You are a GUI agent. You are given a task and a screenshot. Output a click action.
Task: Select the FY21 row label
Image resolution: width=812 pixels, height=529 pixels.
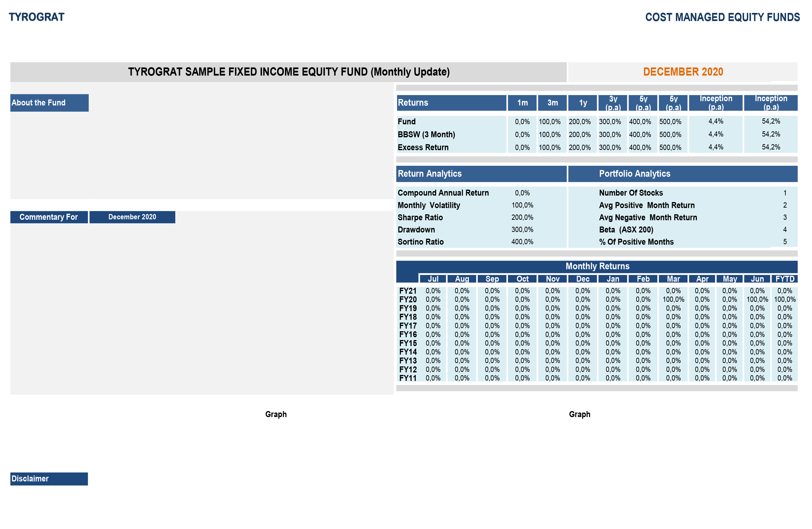[408, 291]
